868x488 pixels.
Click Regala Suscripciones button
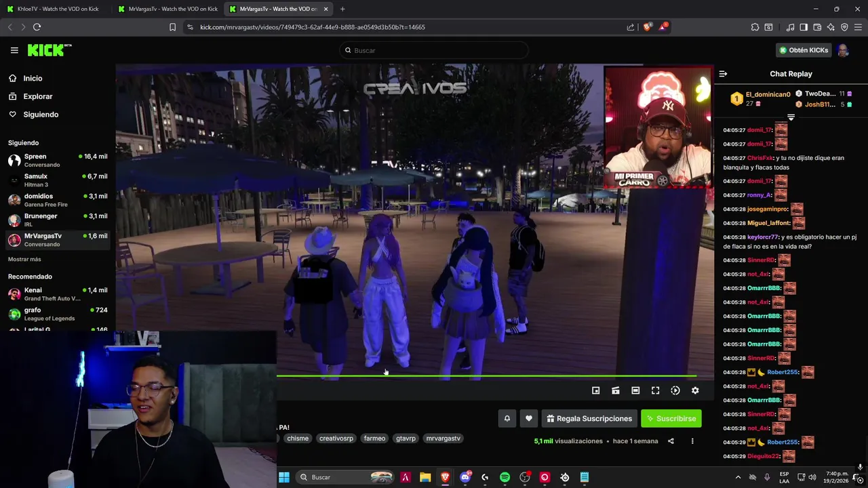pyautogui.click(x=588, y=418)
